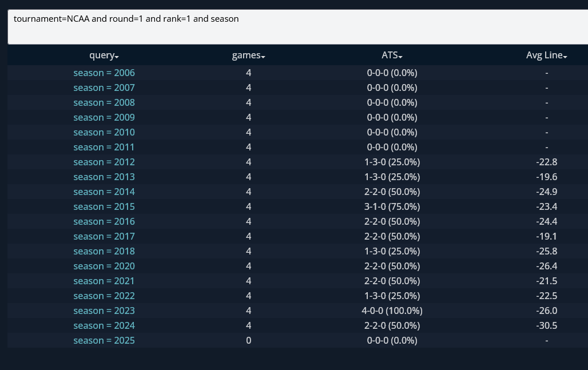Select the ATS value 4-0-0 (100.0%)
Viewport: 588px width, 370px height.
pyautogui.click(x=392, y=311)
